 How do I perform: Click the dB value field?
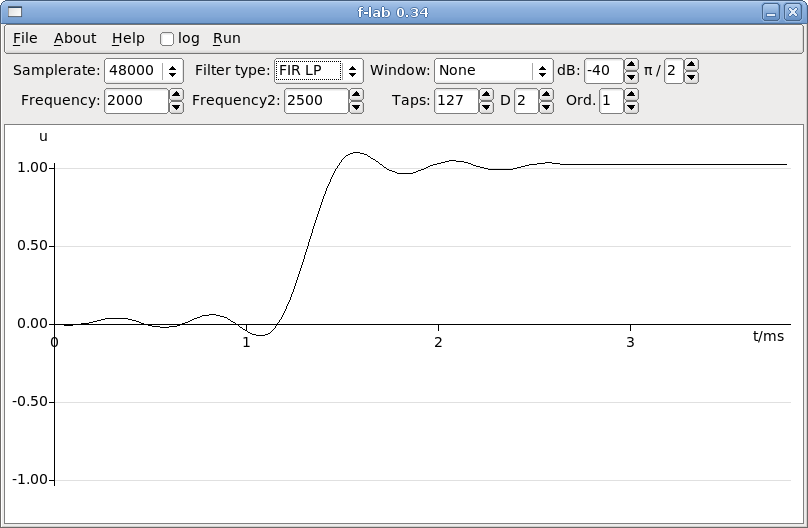coord(604,71)
